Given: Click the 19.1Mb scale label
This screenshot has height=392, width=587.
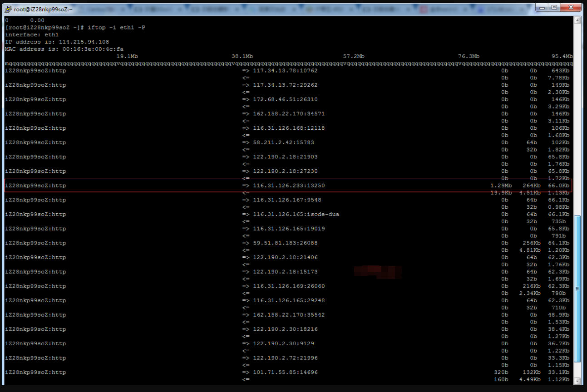Looking at the screenshot, I should (127, 56).
